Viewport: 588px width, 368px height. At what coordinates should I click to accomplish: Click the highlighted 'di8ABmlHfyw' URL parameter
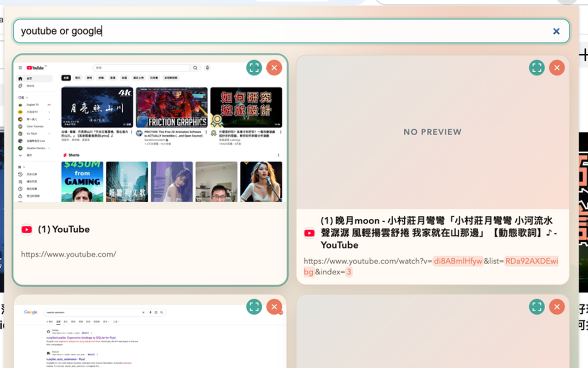[x=458, y=261]
